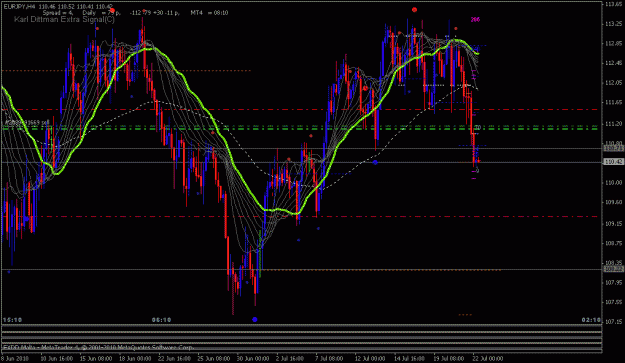Image resolution: width=625 pixels, height=363 pixels.
Task: Click the large blue signal dot under 30 Jun low
Action: (255, 319)
